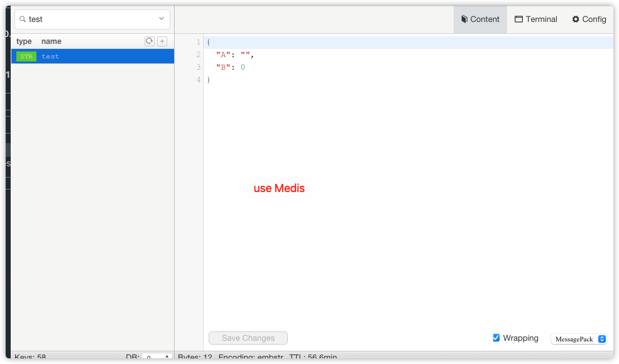Open the MessagePack format dropdown
Viewport: 619px width, 364px height.
tap(578, 338)
